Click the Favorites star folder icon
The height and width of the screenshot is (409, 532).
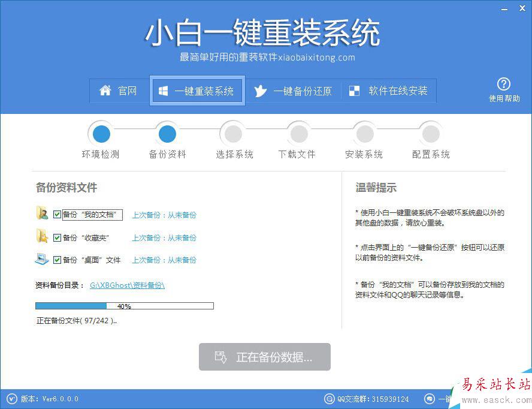42,236
